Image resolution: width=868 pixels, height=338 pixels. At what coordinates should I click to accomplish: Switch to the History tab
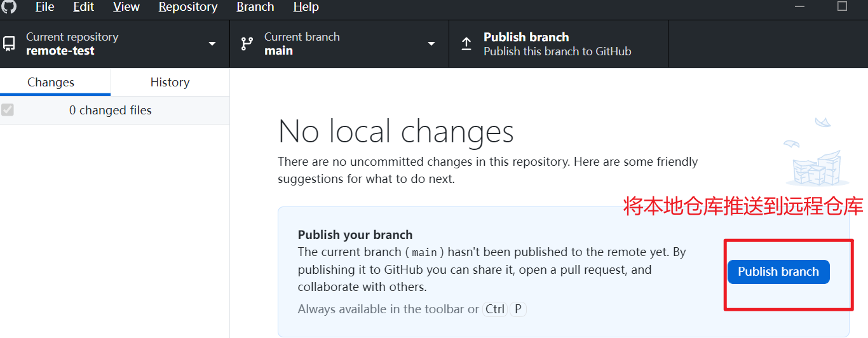pyautogui.click(x=170, y=82)
